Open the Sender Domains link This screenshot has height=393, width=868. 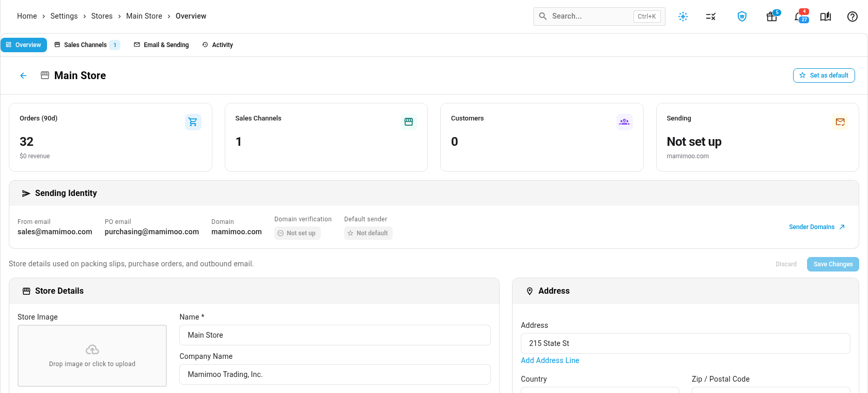817,227
